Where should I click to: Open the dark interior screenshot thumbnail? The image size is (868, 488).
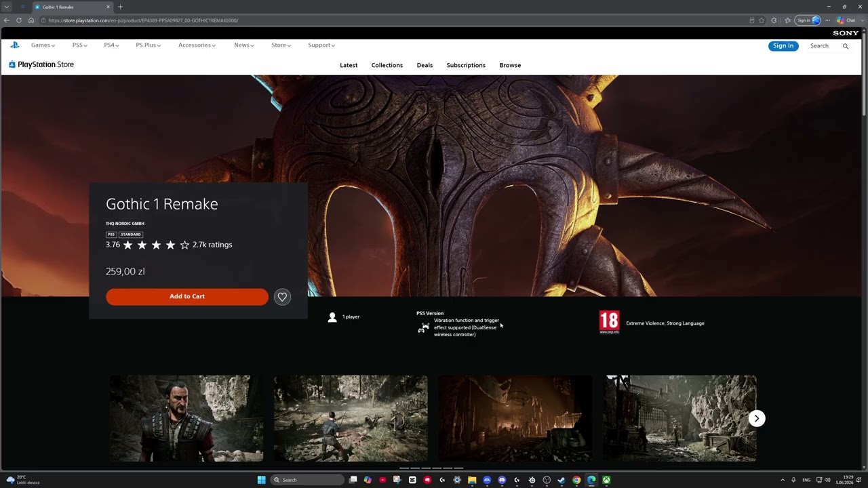point(515,419)
